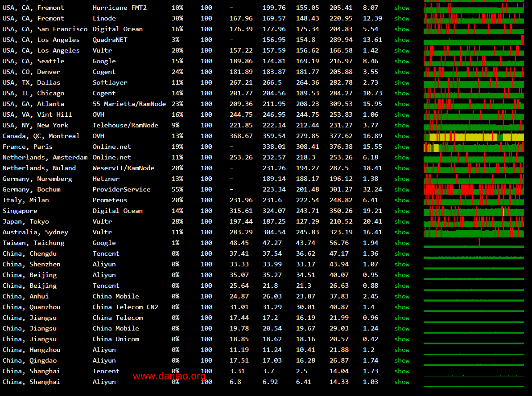Click show link for Jiangsu China Telecom row
This screenshot has width=532, height=396.
pos(402,318)
